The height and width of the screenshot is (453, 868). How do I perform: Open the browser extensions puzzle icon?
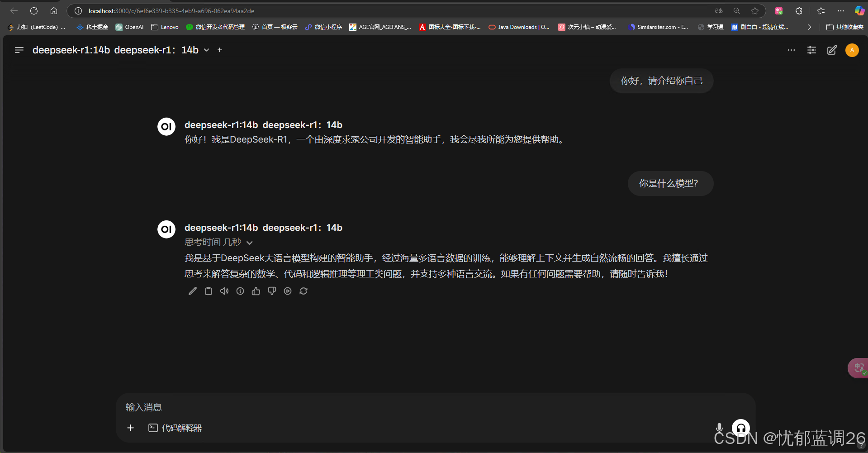pos(799,11)
